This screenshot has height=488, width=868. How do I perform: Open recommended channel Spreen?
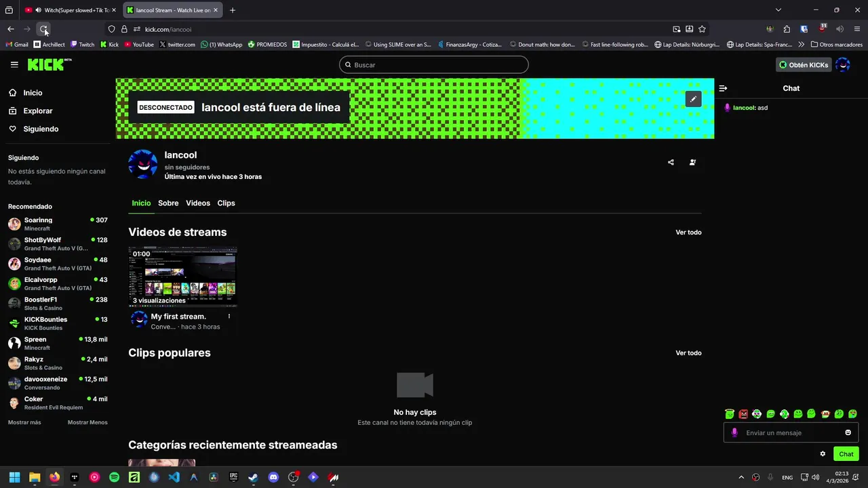tap(58, 343)
